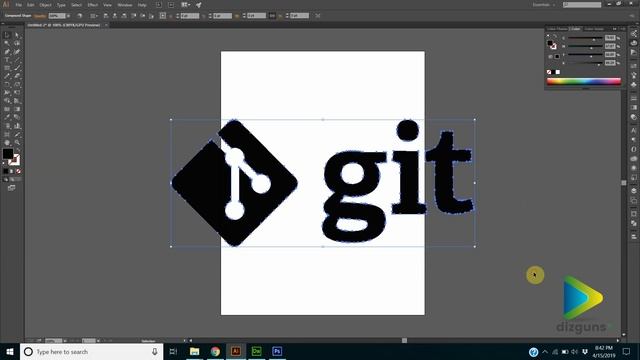Viewport: 640px width, 360px height.
Task: Pick a color from the spectrum bar
Action: [x=584, y=81]
